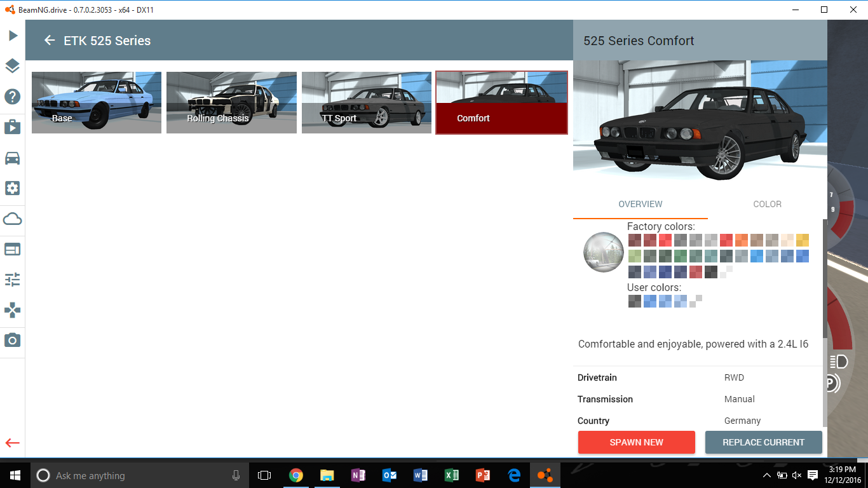Pick the light green factory color swatch

[635, 256]
